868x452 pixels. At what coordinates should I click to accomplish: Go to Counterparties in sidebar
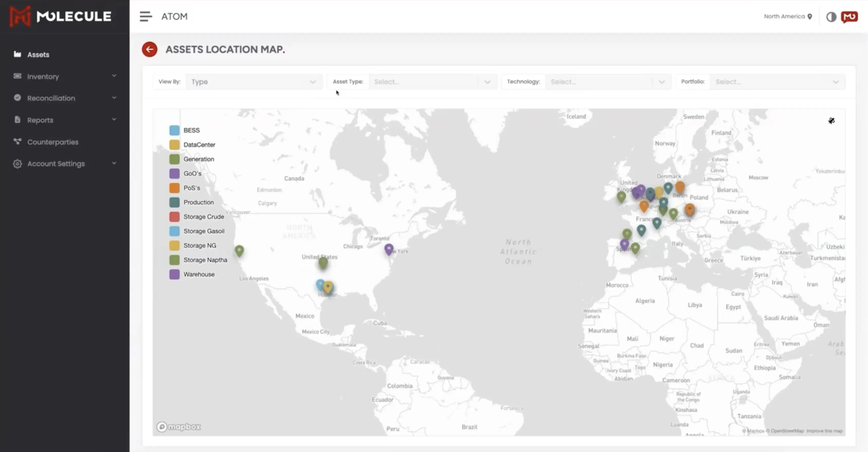tap(52, 142)
